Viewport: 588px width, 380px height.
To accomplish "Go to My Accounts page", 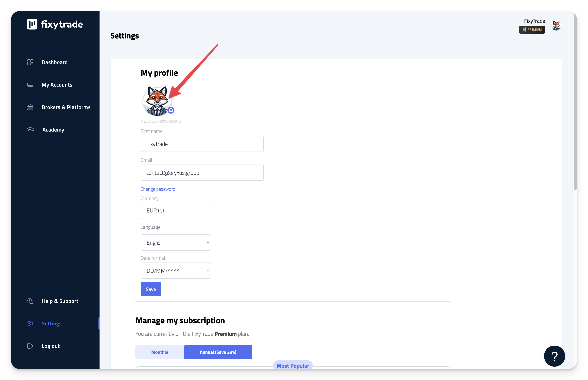I will (57, 85).
